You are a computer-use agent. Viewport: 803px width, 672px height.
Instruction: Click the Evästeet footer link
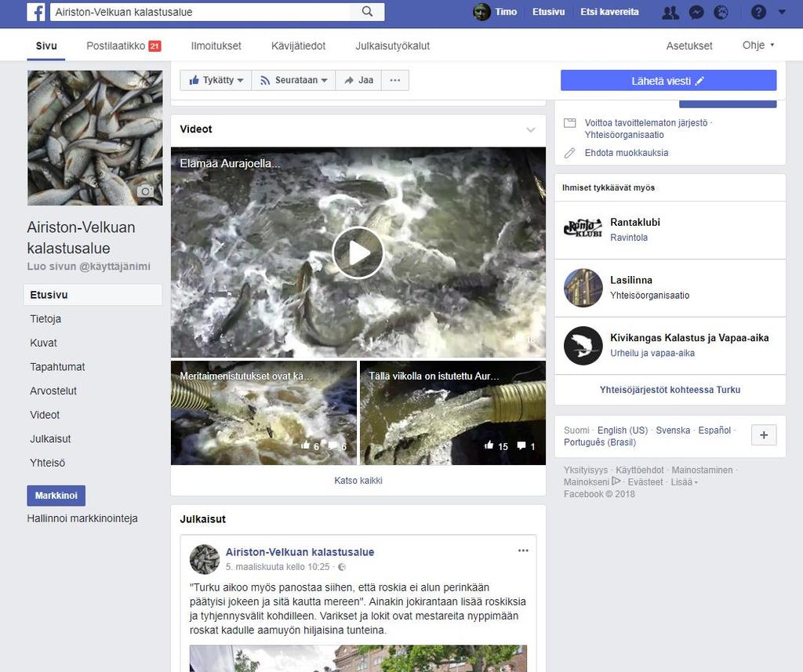645,482
